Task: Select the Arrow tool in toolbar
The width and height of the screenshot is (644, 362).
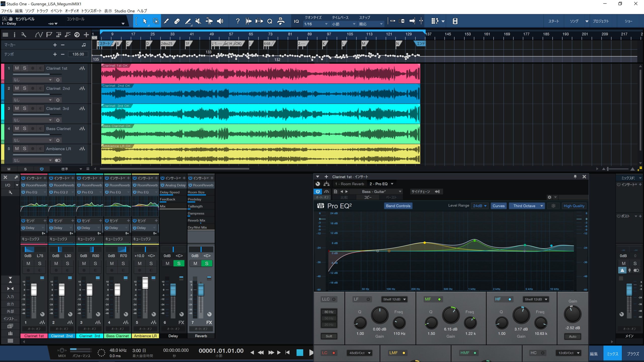Action: pos(145,21)
